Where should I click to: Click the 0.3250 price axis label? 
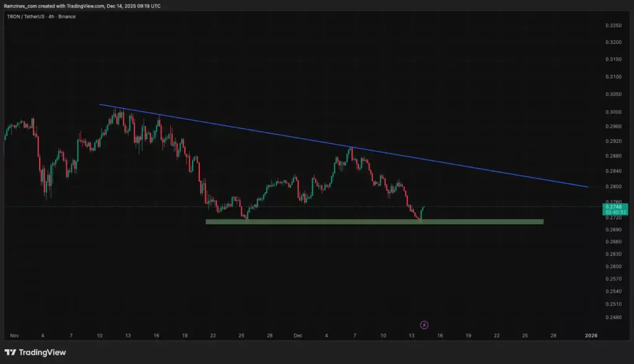[612, 25]
